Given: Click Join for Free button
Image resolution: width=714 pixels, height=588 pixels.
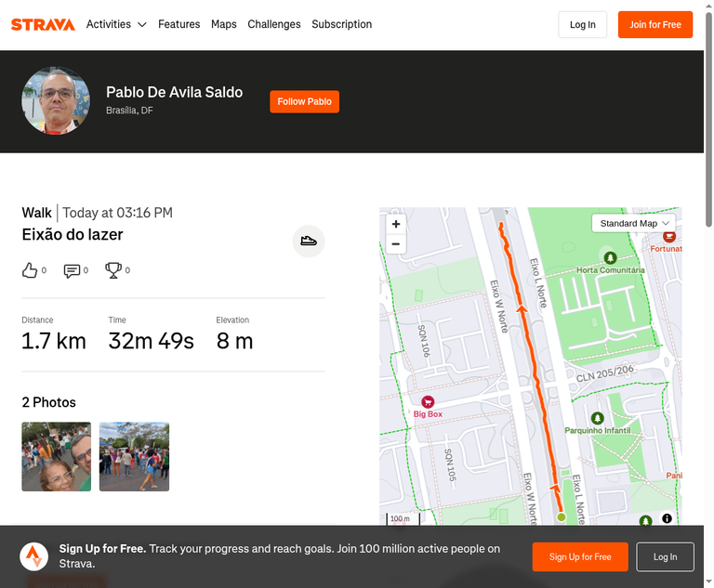Looking at the screenshot, I should 655,24.
